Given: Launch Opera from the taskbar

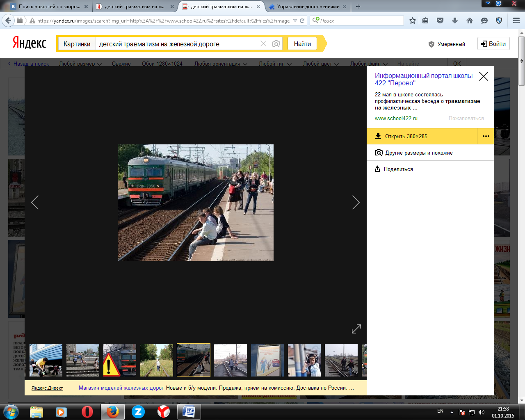Looking at the screenshot, I should 87,411.
